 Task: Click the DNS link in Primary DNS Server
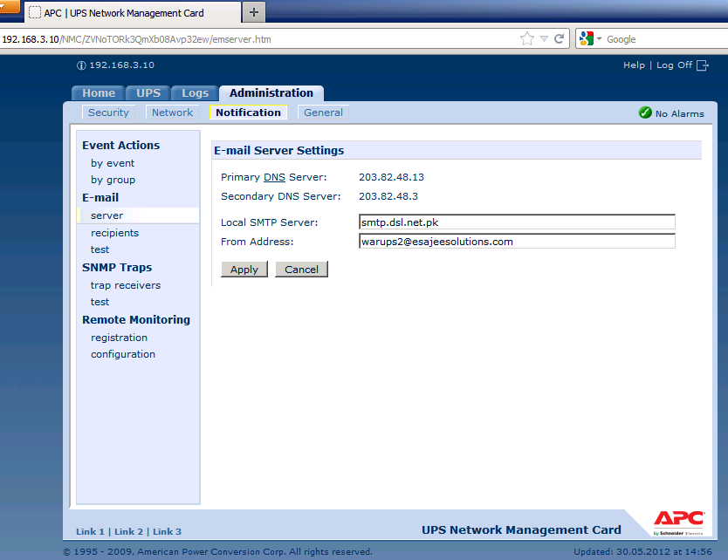[x=274, y=177]
